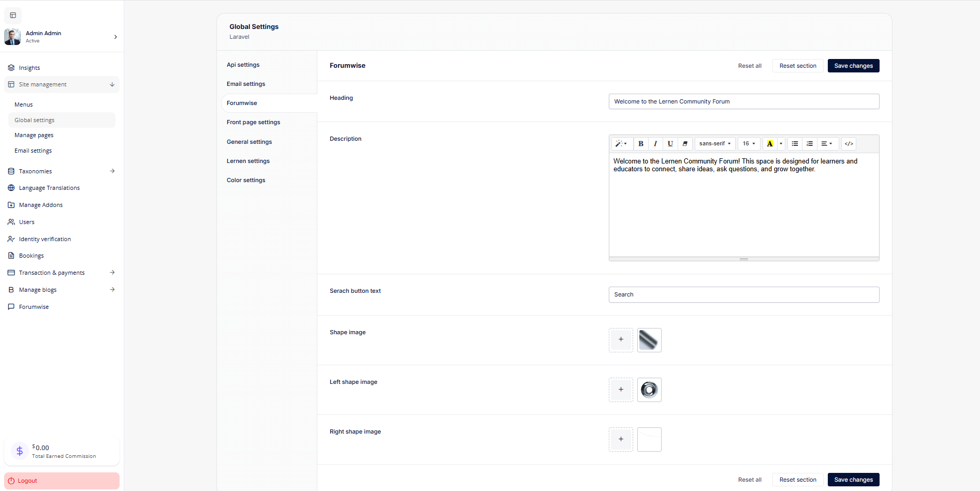Add a new Shape image with plus
This screenshot has height=491, width=980.
621,340
